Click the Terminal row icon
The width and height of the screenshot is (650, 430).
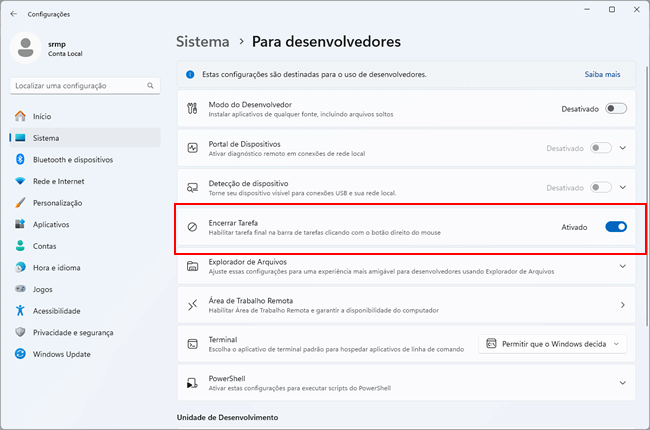click(x=192, y=344)
